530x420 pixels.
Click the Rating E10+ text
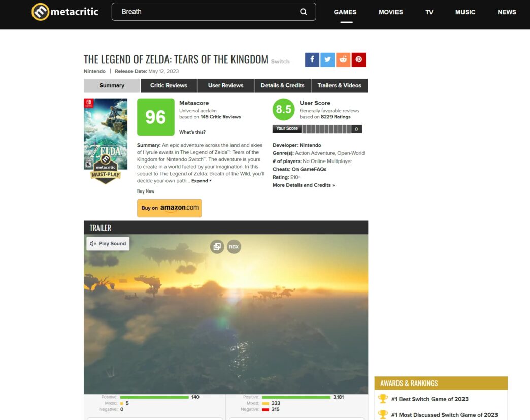pos(287,177)
